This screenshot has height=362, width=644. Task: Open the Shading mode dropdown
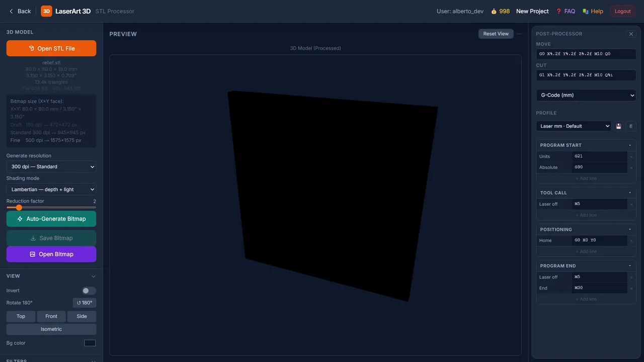[x=51, y=190]
